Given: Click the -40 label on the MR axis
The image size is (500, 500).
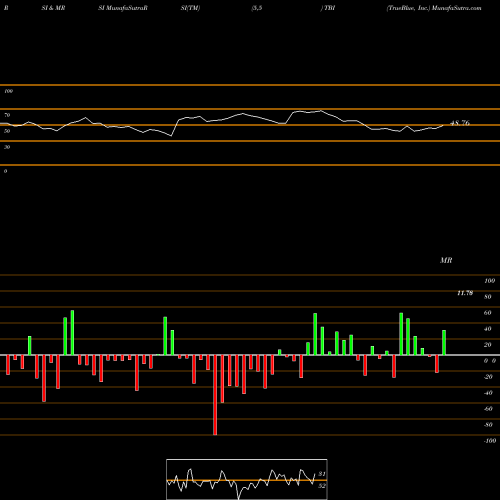Looking at the screenshot, I should click(488, 393).
